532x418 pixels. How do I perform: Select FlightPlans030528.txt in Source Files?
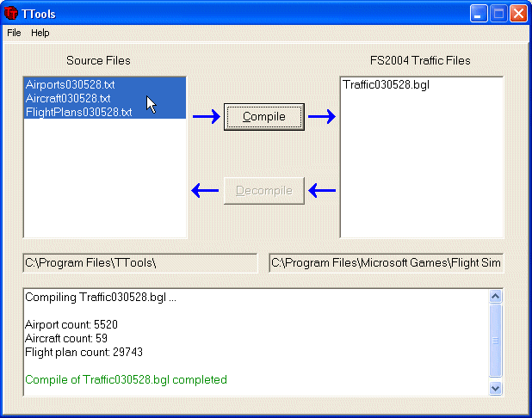click(x=78, y=112)
